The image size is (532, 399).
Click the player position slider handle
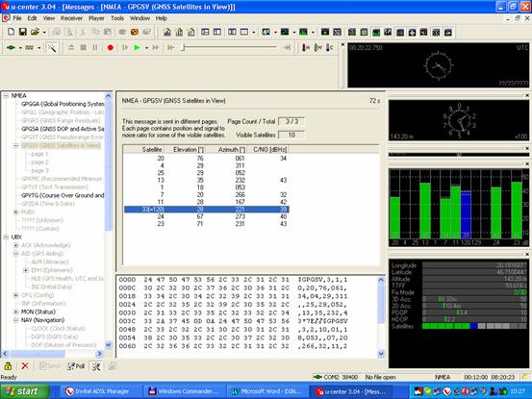tap(183, 48)
